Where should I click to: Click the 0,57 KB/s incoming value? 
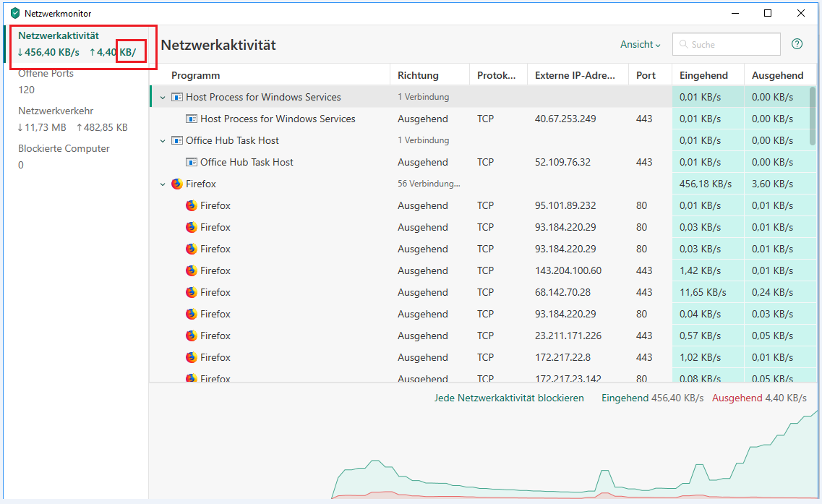click(700, 336)
